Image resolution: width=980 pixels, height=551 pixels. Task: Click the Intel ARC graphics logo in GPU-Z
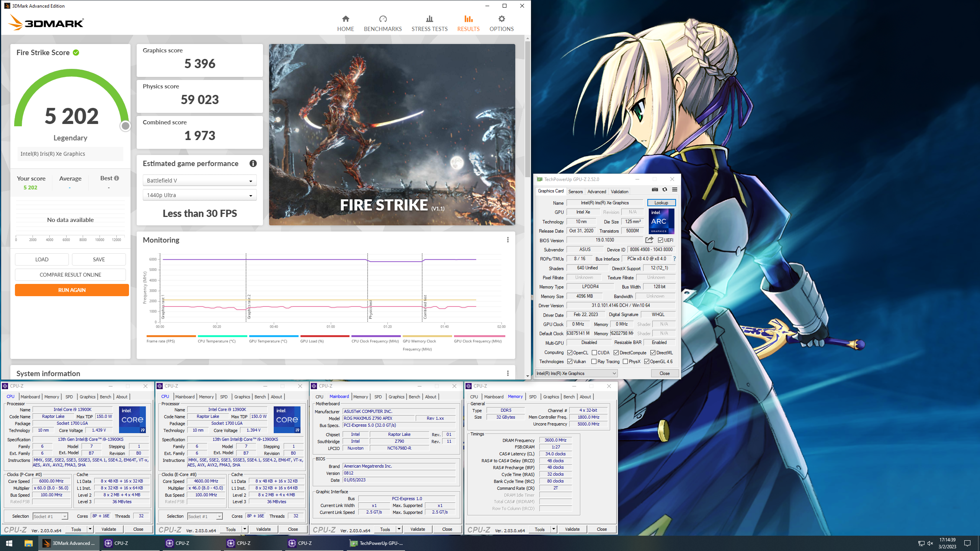click(661, 221)
